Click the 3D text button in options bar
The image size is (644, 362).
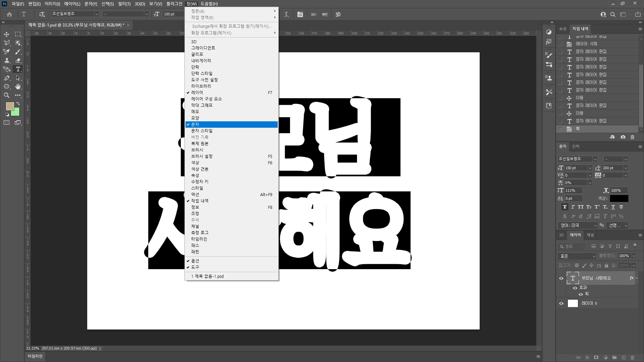click(338, 14)
